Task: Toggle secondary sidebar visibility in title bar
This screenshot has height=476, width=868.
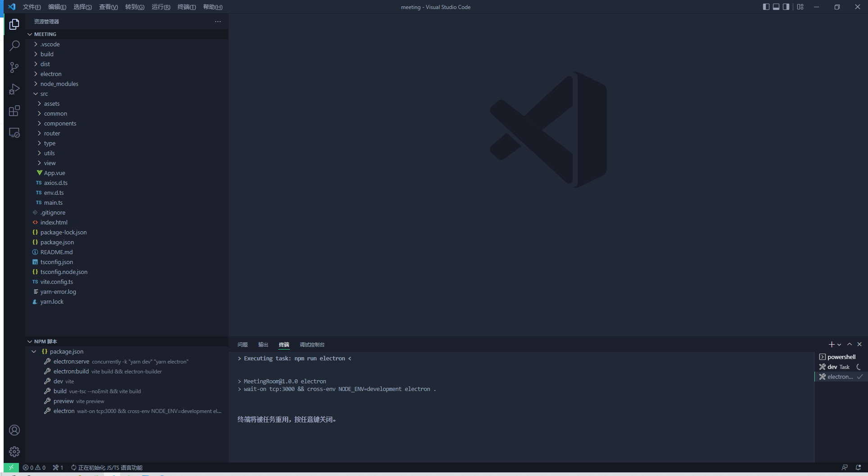Action: point(786,7)
